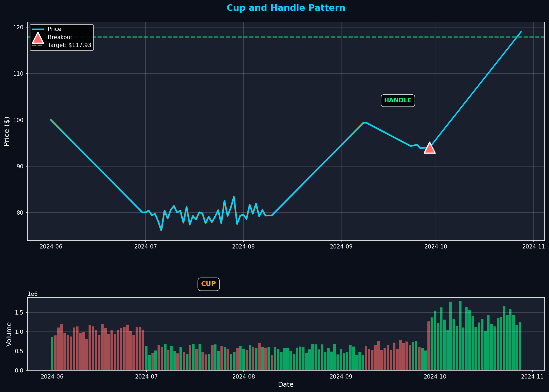Image resolution: width=549 pixels, height=392 pixels.
Task: Select the Cup and Handle Pattern title
Action: [286, 8]
